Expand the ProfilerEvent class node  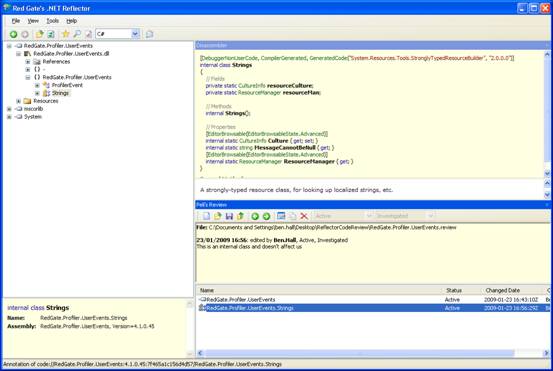coord(37,85)
